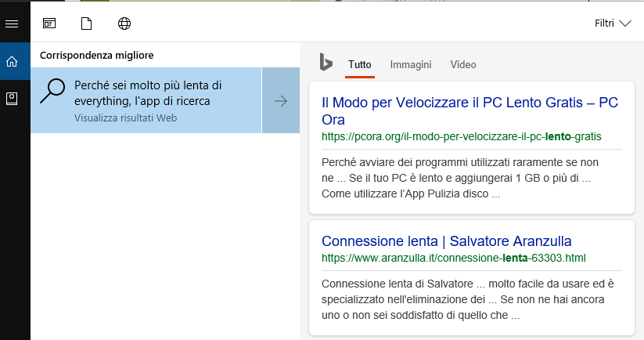The height and width of the screenshot is (340, 644).
Task: Click the aranzulla.it URL
Action: point(453,258)
